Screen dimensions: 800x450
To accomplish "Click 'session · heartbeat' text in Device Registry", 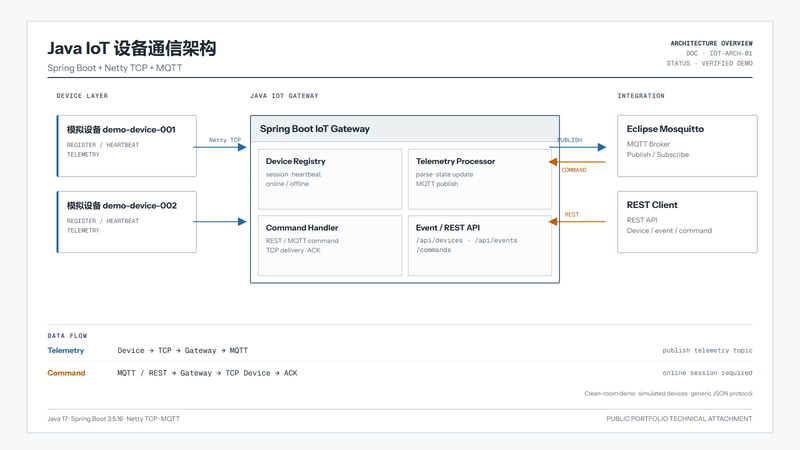I will point(293,174).
